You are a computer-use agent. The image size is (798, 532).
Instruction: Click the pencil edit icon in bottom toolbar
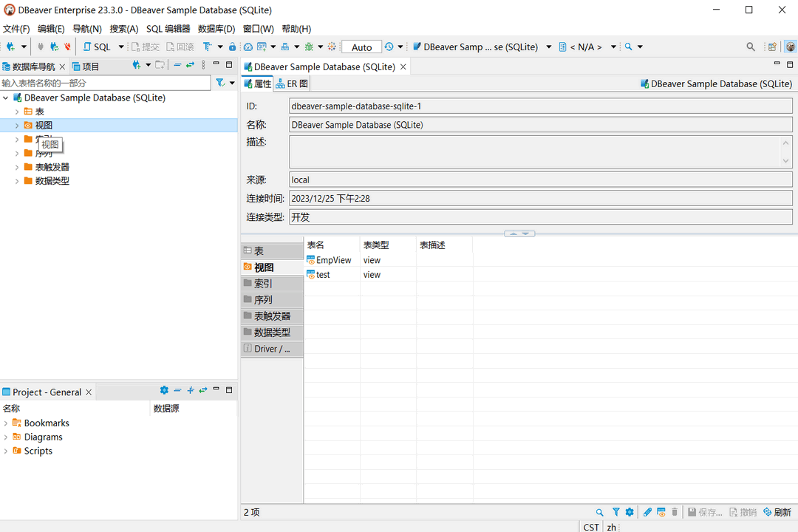point(647,512)
